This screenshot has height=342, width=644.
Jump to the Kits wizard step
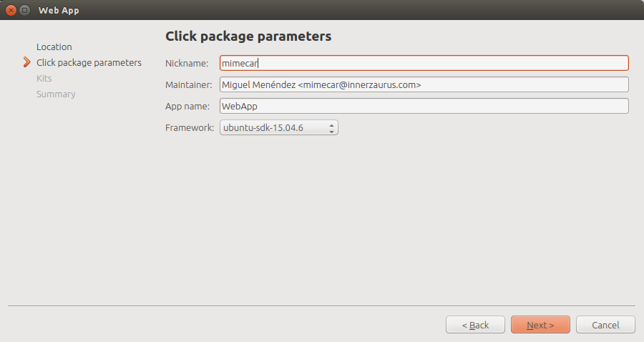(x=44, y=79)
